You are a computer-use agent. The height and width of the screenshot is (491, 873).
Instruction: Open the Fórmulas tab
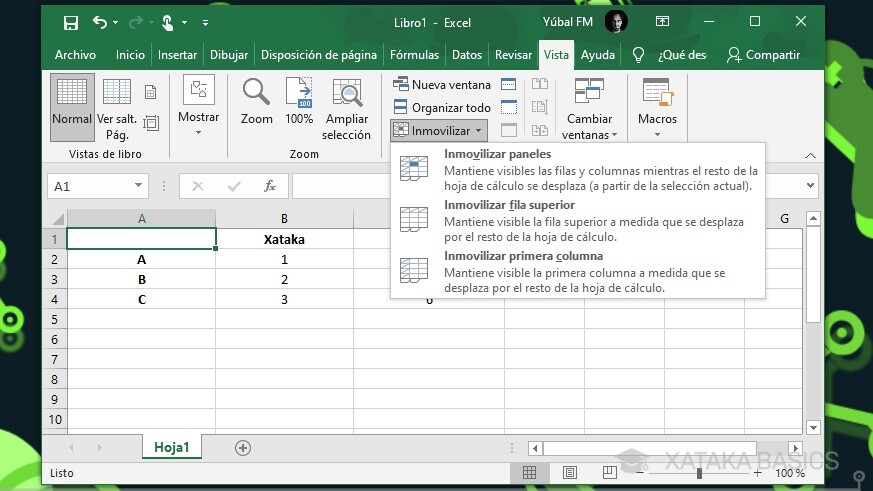click(414, 55)
